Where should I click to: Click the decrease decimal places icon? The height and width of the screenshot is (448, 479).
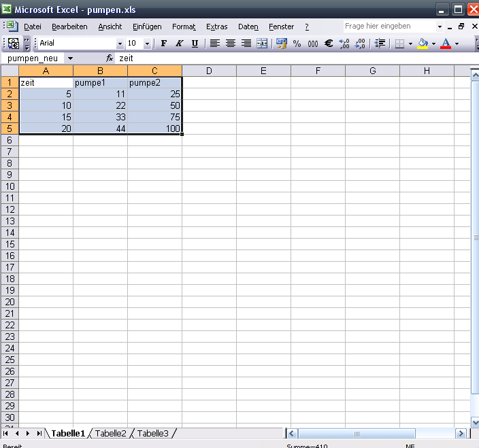[360, 44]
